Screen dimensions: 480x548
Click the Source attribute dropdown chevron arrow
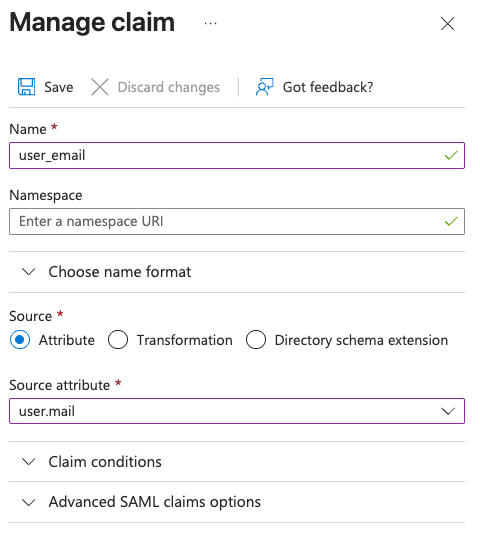pyautogui.click(x=448, y=411)
